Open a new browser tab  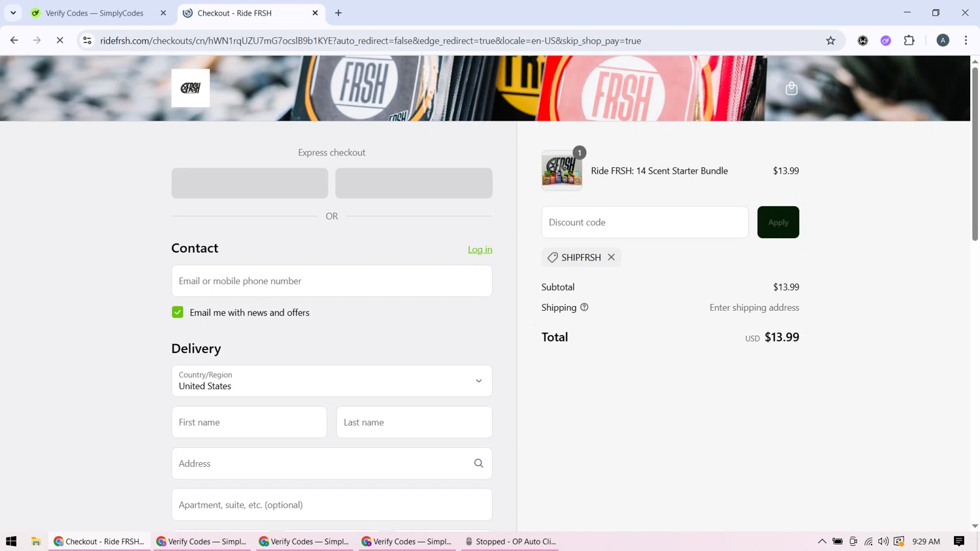pyautogui.click(x=338, y=13)
